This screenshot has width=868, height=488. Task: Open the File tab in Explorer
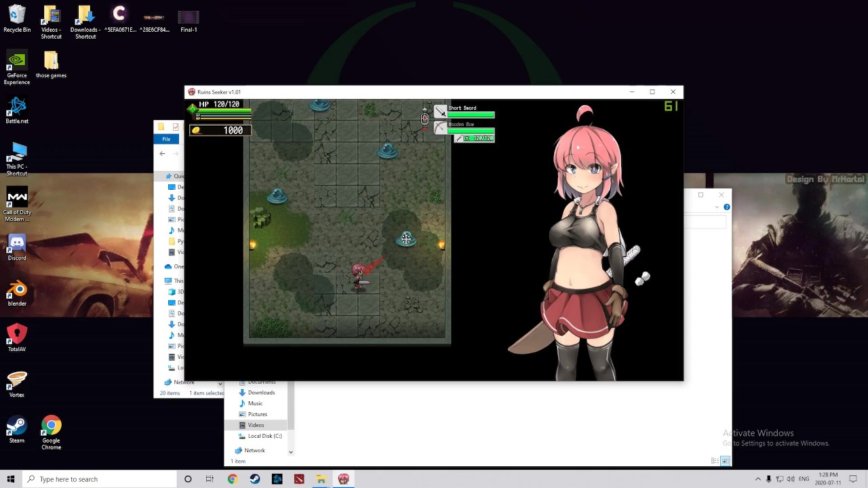tap(166, 139)
